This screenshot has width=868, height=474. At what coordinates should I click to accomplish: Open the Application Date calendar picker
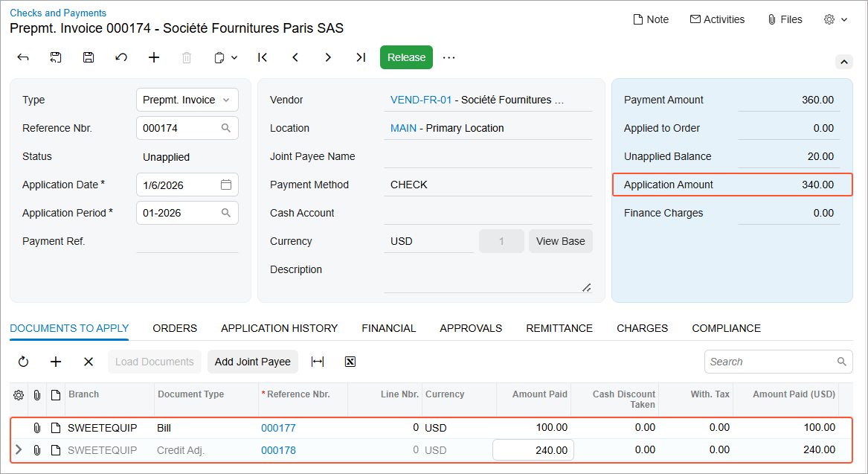click(x=226, y=185)
